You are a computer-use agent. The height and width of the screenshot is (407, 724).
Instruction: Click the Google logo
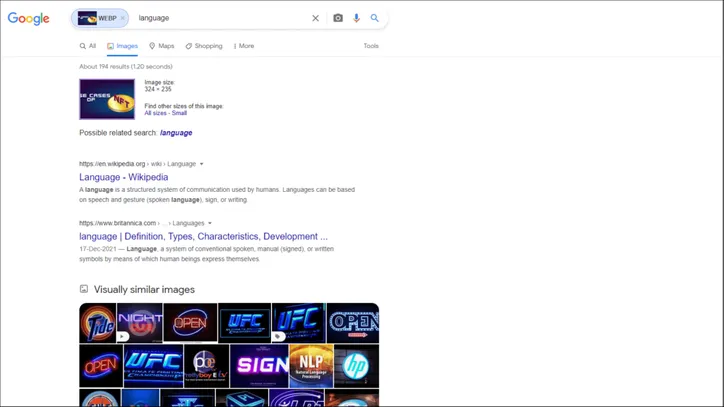[28, 18]
